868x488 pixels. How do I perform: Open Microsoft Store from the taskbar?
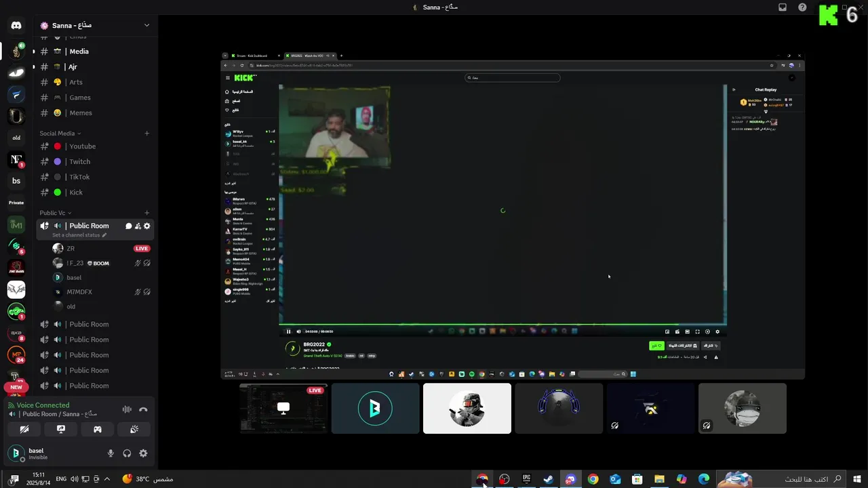pos(637,479)
